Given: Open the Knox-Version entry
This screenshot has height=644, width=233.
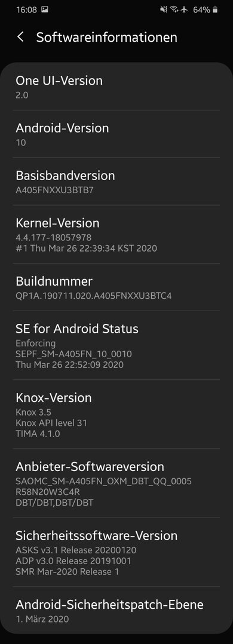Looking at the screenshot, I should [x=116, y=414].
